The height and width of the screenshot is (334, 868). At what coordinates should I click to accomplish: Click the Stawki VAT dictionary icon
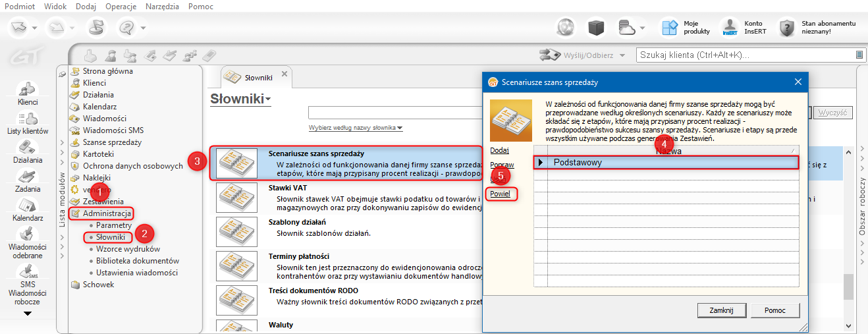[236, 197]
